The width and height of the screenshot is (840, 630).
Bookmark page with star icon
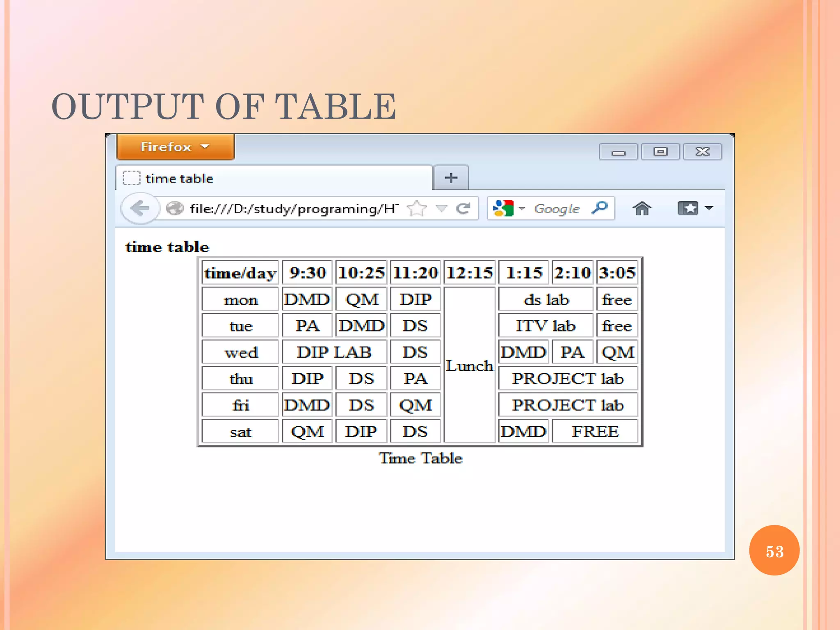[417, 209]
